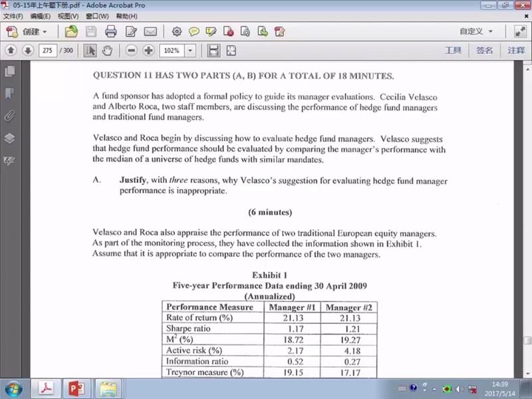The width and height of the screenshot is (532, 399).
Task: Open the zoom percentage dropdown arrow
Action: [191, 51]
